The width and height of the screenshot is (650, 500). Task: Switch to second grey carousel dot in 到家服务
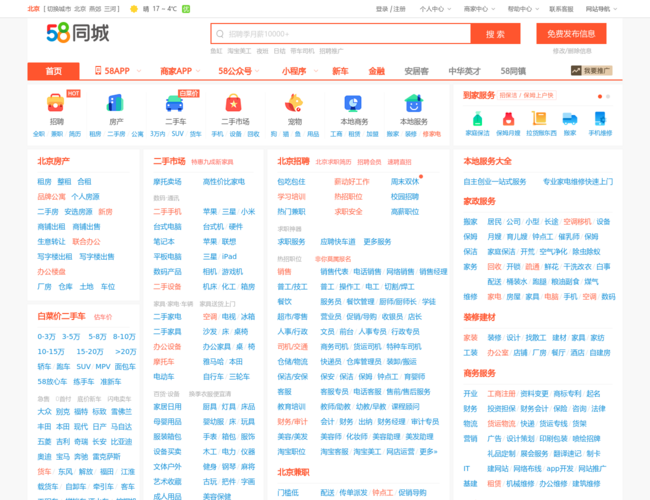pos(608,96)
